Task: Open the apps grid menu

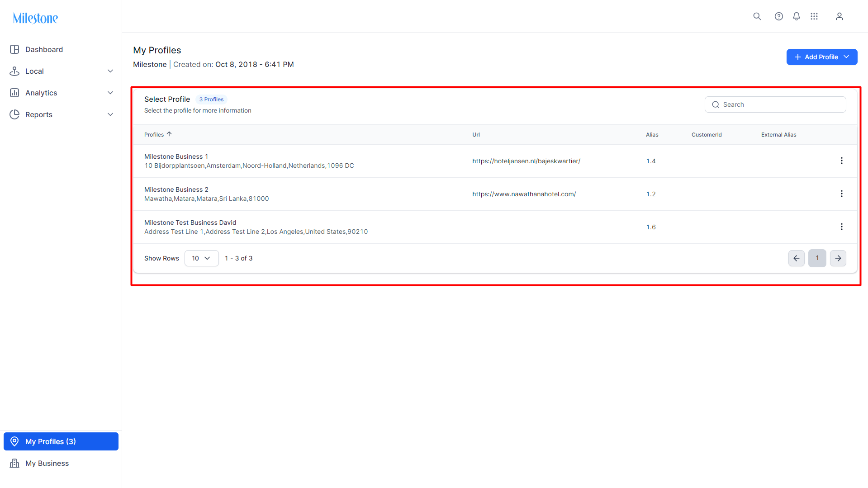Action: click(x=814, y=16)
